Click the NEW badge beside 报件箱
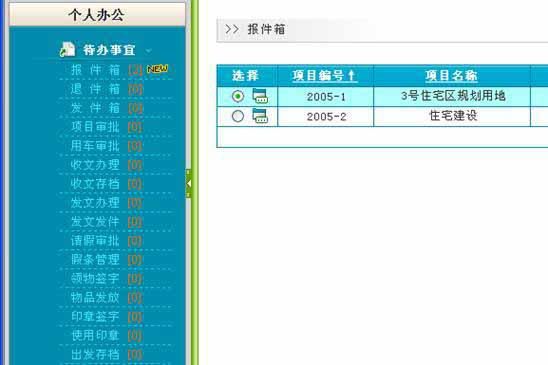Screen dimensions: 548x365 click(x=157, y=69)
